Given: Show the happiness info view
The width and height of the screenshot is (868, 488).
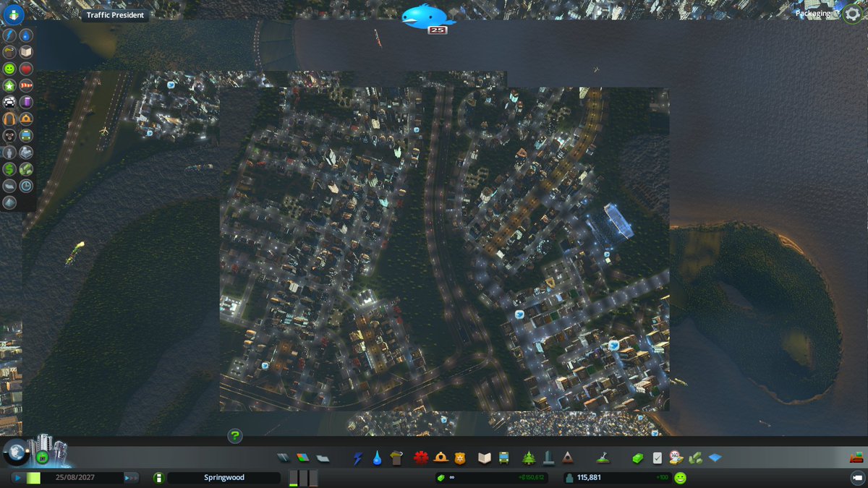Looking at the screenshot, I should (x=9, y=69).
